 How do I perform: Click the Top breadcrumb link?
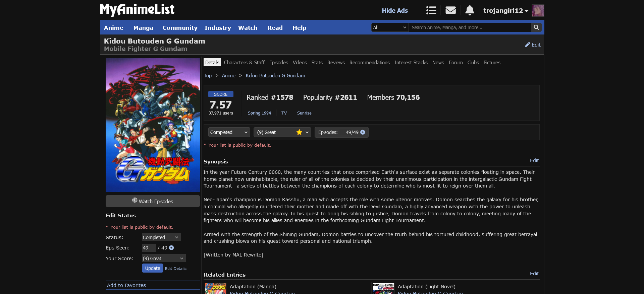(208, 75)
